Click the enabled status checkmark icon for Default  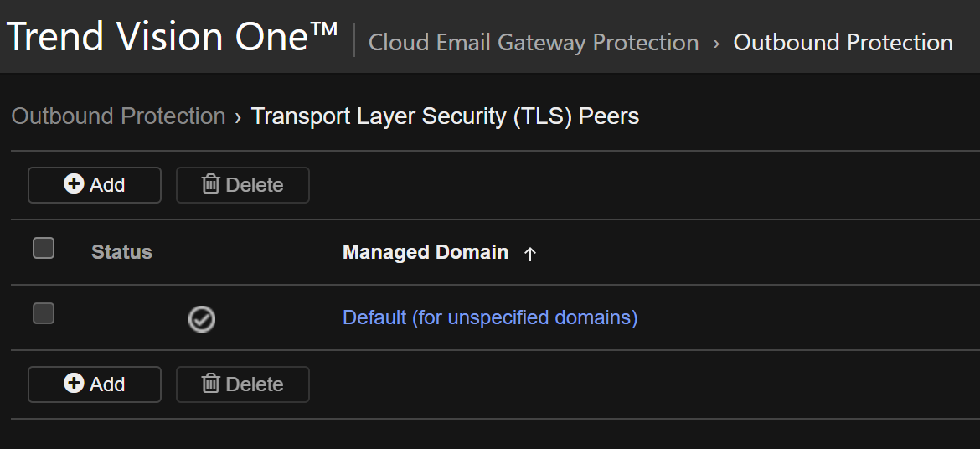(202, 318)
